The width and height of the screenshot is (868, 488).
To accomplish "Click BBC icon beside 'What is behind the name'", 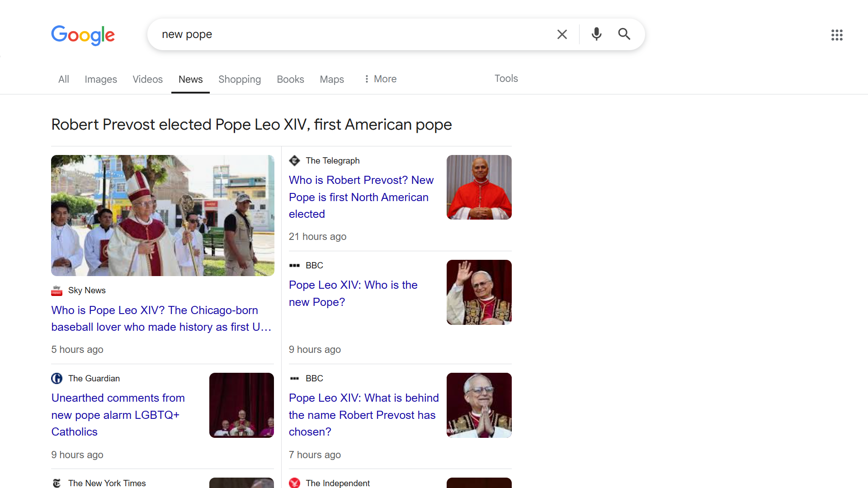I will (294, 379).
